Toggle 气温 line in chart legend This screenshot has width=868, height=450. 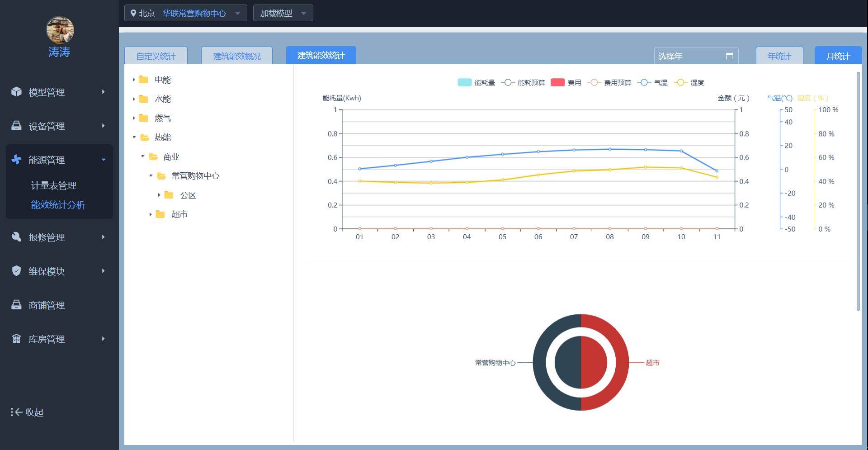pyautogui.click(x=652, y=82)
